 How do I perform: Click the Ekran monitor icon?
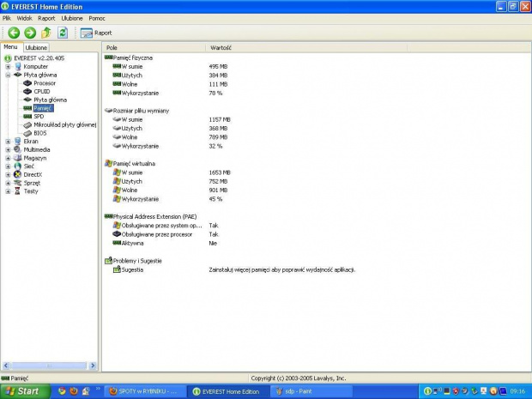click(x=18, y=141)
